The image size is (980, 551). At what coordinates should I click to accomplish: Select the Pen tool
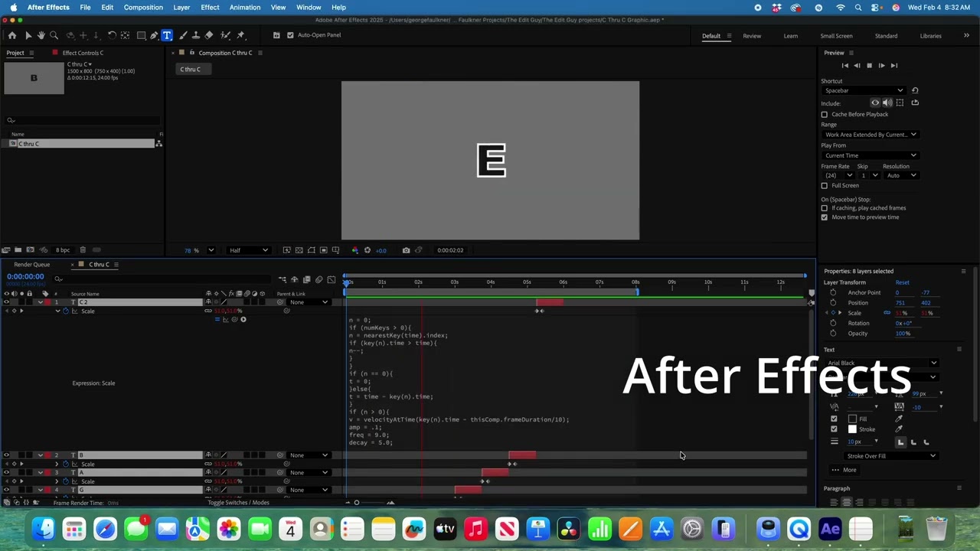[x=154, y=35]
